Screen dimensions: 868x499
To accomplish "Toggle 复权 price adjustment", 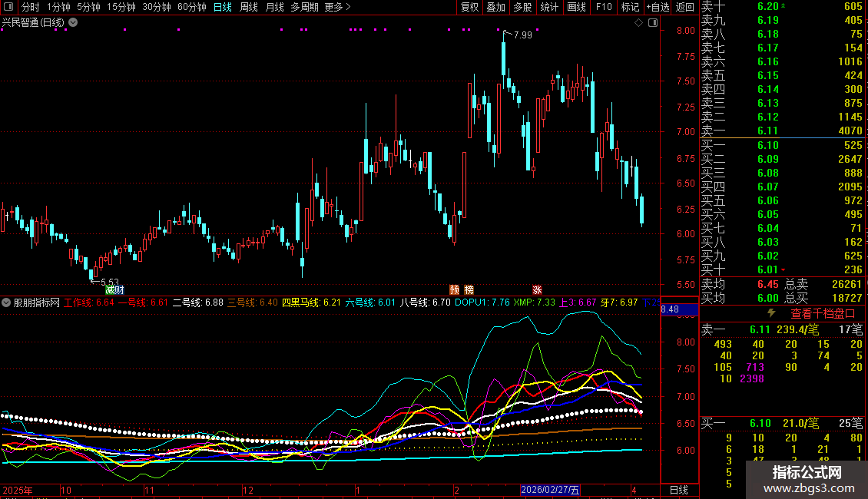I will click(469, 7).
